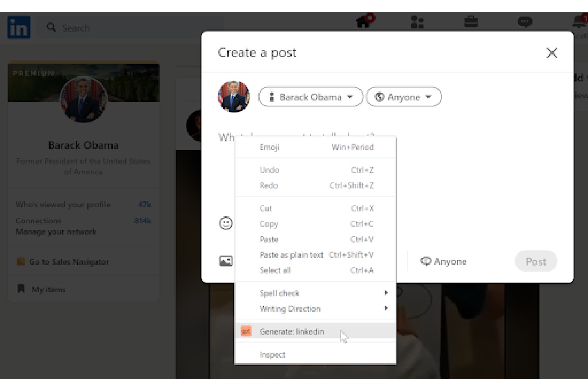Click the 814k connections count

point(143,221)
